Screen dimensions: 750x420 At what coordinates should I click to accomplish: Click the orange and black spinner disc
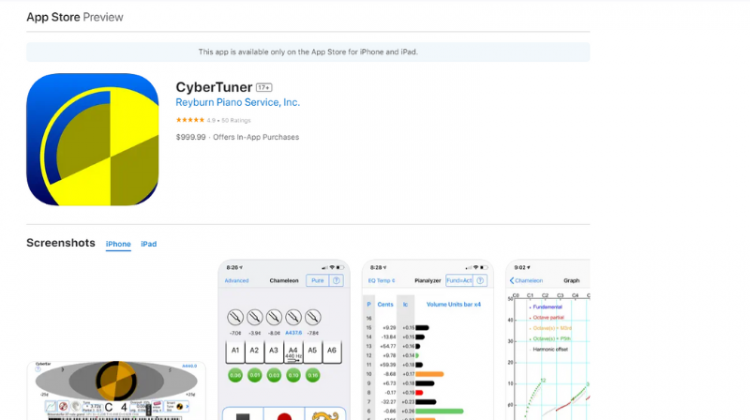(116, 381)
